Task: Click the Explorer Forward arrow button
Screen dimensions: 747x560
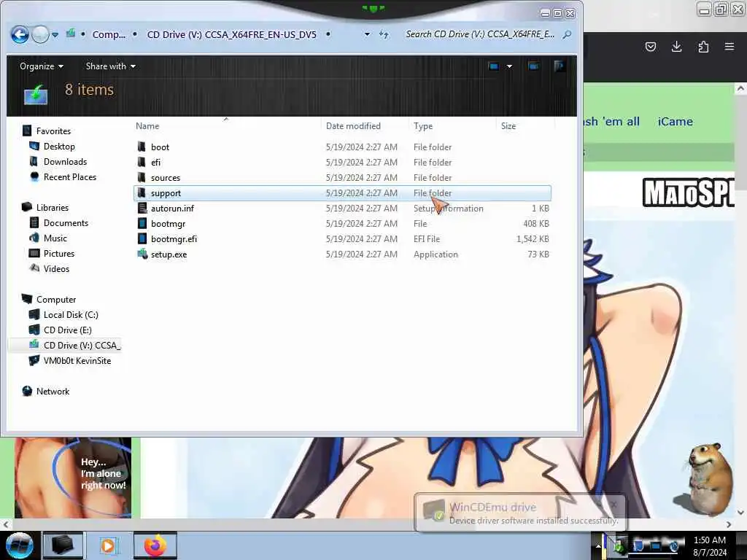Action: click(41, 34)
